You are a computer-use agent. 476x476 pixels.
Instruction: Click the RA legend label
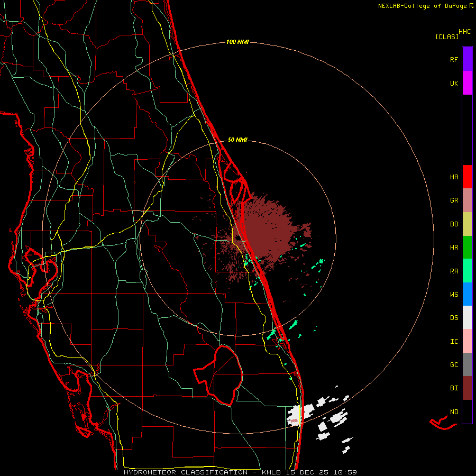coord(454,271)
